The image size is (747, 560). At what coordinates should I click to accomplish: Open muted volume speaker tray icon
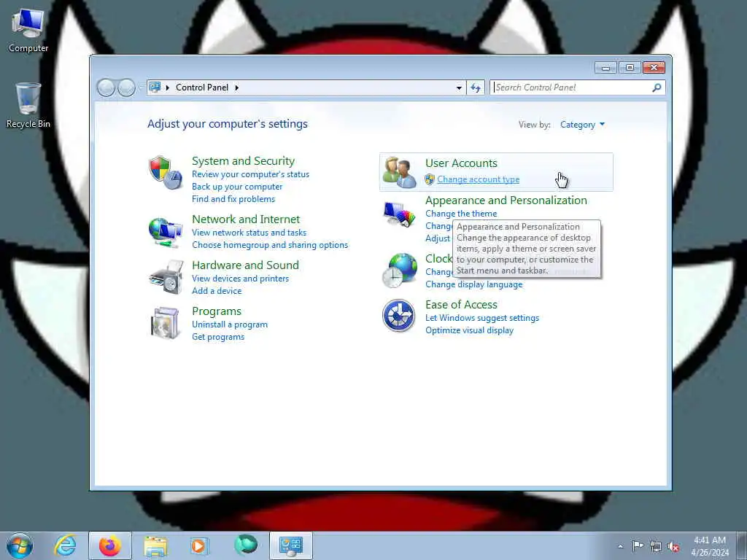[x=673, y=547]
